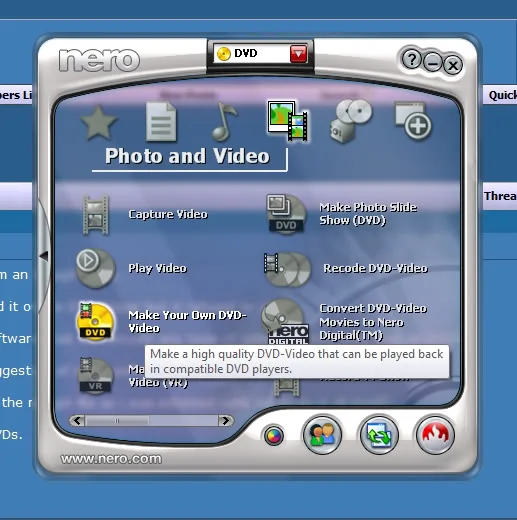Open the Recode DVD-Video task
The height and width of the screenshot is (520, 517).
point(376,268)
